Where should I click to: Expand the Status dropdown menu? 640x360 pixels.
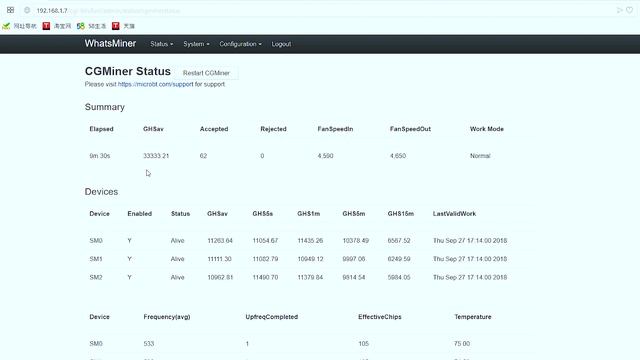(162, 44)
